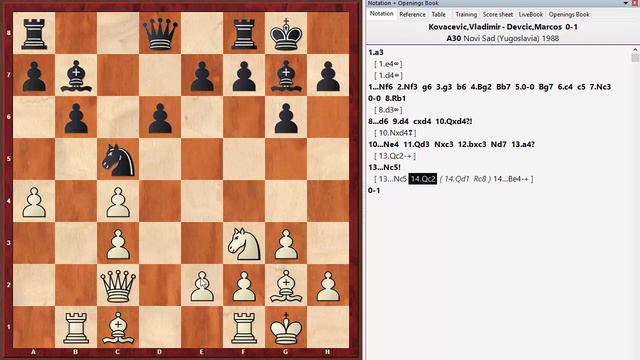Select the white bishop on c1
This screenshot has height=360, width=640.
(118, 327)
